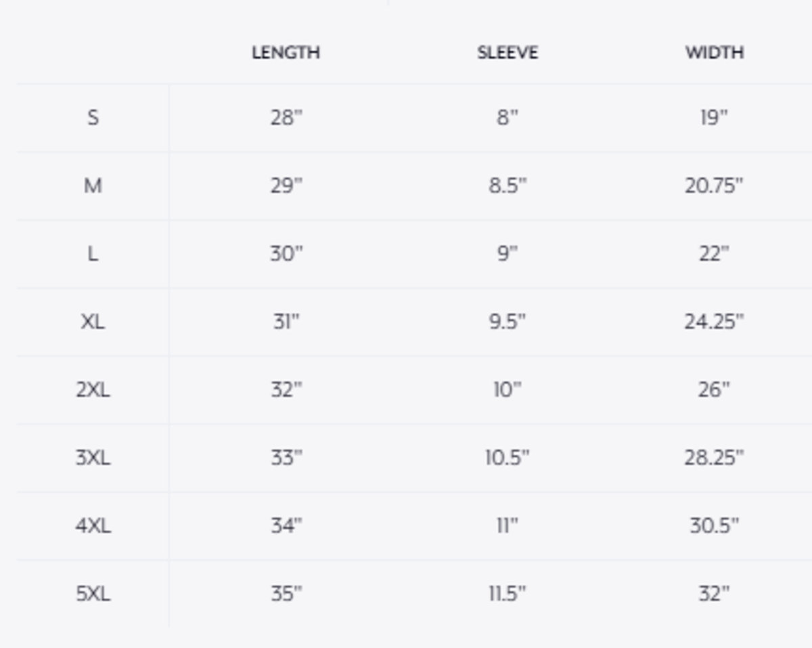Screen dimensions: 812x648
Task: Click the 20.75" width measurement
Action: [x=714, y=186]
